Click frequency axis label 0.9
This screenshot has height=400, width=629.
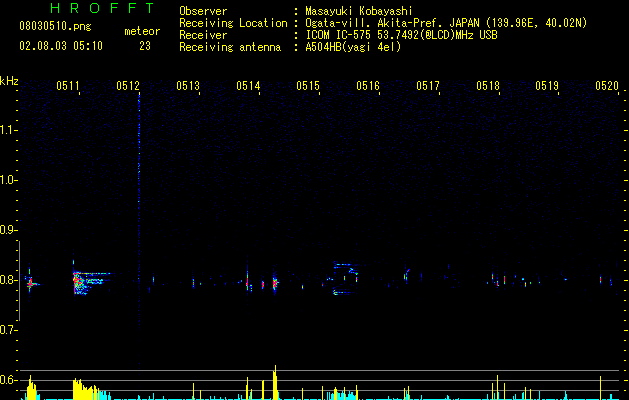7,230
